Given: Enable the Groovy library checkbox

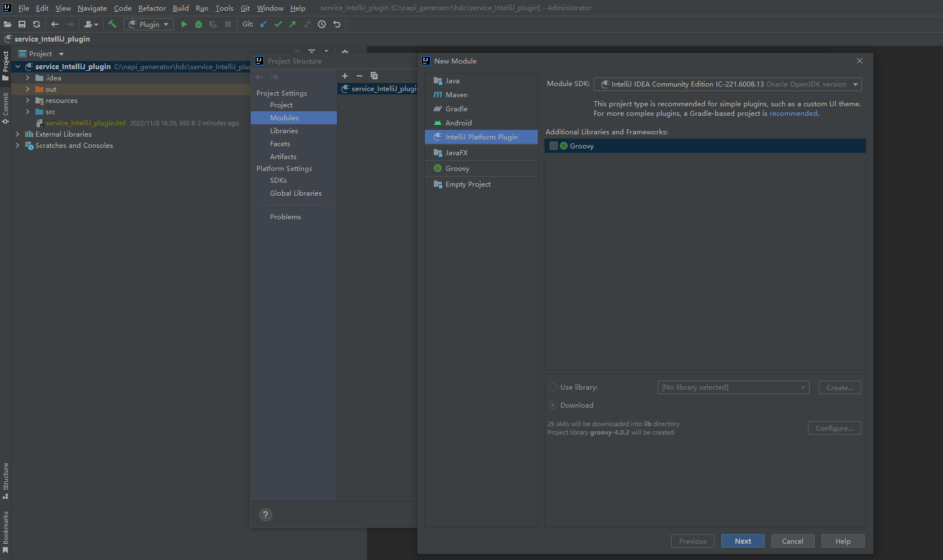Looking at the screenshot, I should 554,146.
